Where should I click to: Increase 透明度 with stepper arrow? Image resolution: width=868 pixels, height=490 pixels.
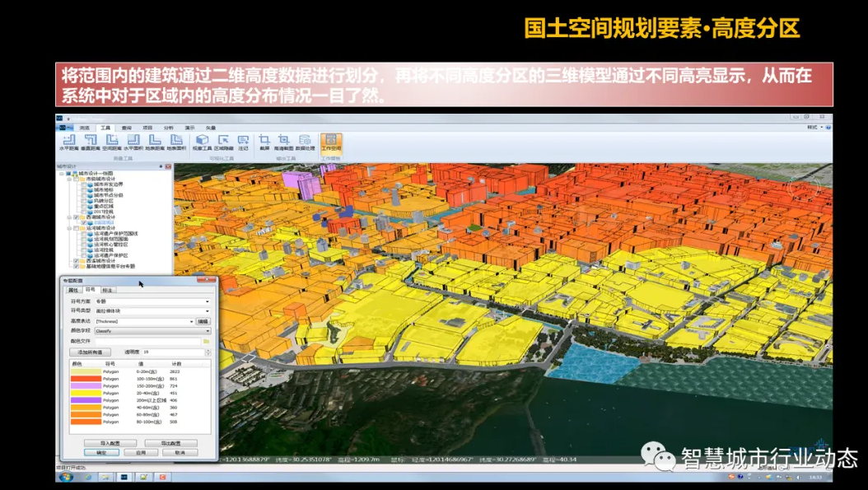click(x=208, y=351)
